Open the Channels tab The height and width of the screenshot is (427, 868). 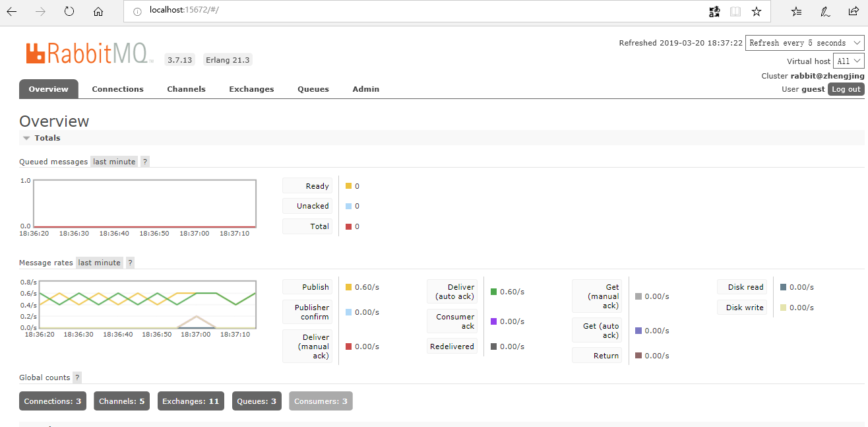coord(186,89)
